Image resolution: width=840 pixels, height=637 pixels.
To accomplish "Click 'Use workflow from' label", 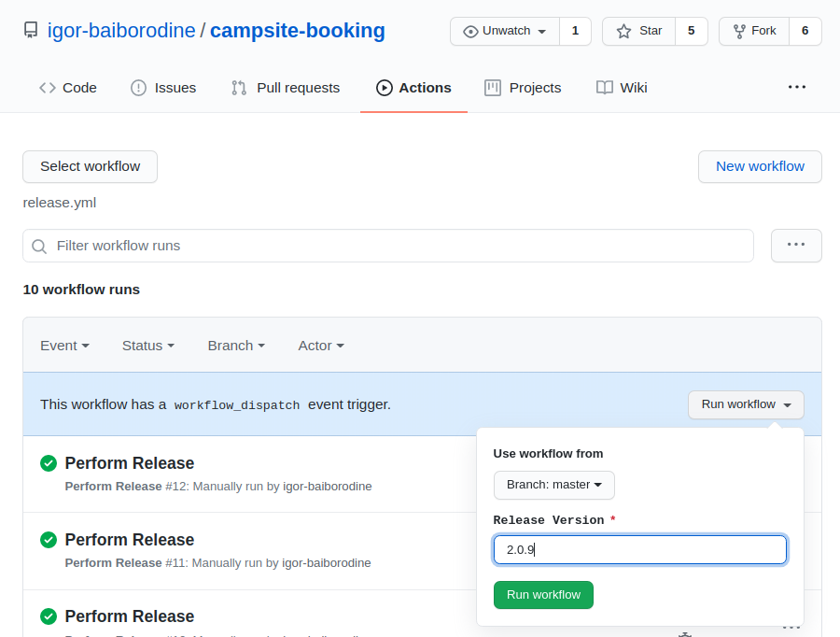I will click(548, 454).
